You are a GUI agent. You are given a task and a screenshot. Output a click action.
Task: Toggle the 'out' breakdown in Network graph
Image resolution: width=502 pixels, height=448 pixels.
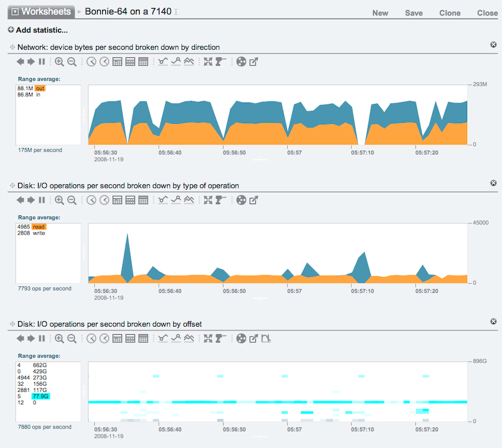(40, 88)
